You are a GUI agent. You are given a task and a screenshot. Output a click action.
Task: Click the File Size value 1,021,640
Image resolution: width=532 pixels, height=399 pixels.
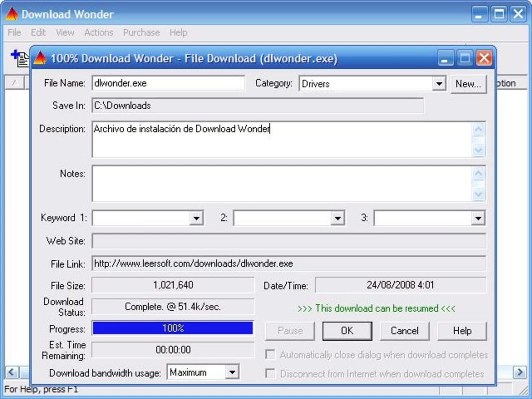coord(173,285)
